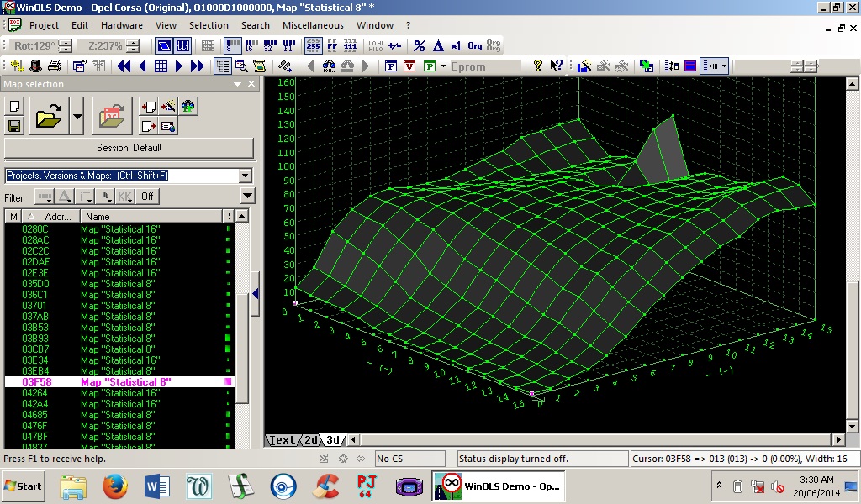Open the first filter dropdown button

coord(44,197)
